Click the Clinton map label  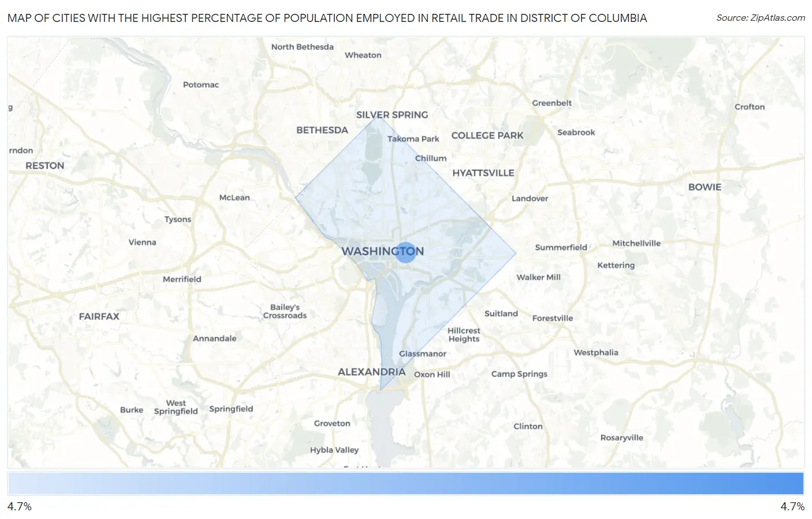point(528,427)
